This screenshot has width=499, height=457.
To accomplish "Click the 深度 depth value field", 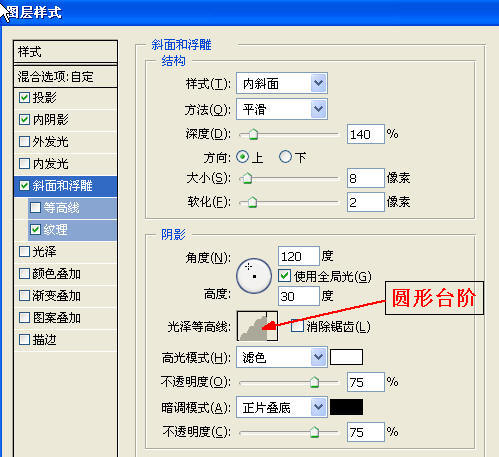I will tap(366, 134).
